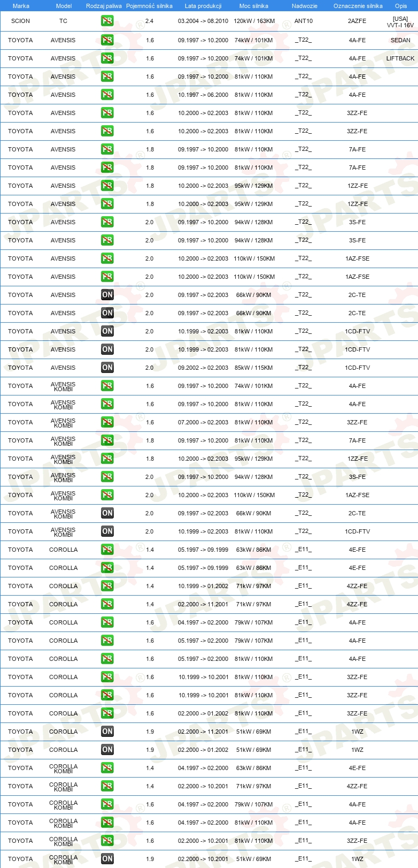Screen dimensions: 418x868
Task: Click the petrol icon in the Avensis Kombi 74kW / 101KM row
Action: 107,386
